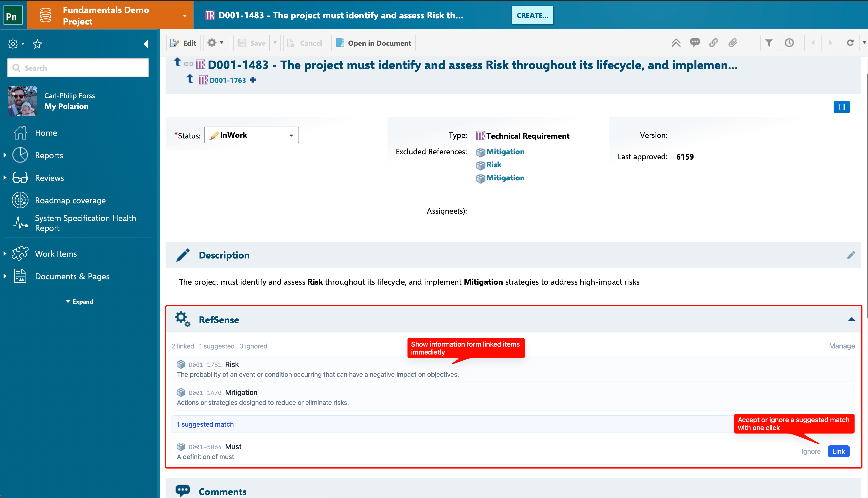Open the filter funnel toolbar icon
Viewport: 868px width, 498px height.
point(769,43)
